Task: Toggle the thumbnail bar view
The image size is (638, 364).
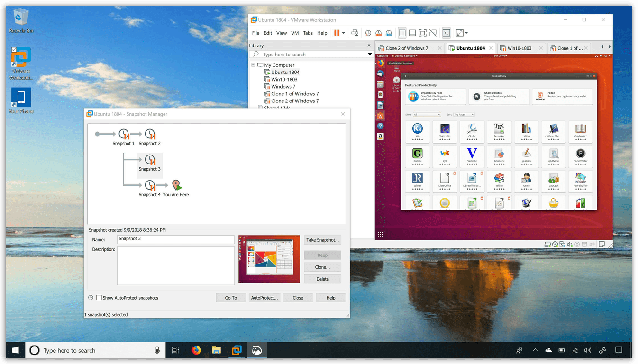Action: [x=412, y=33]
